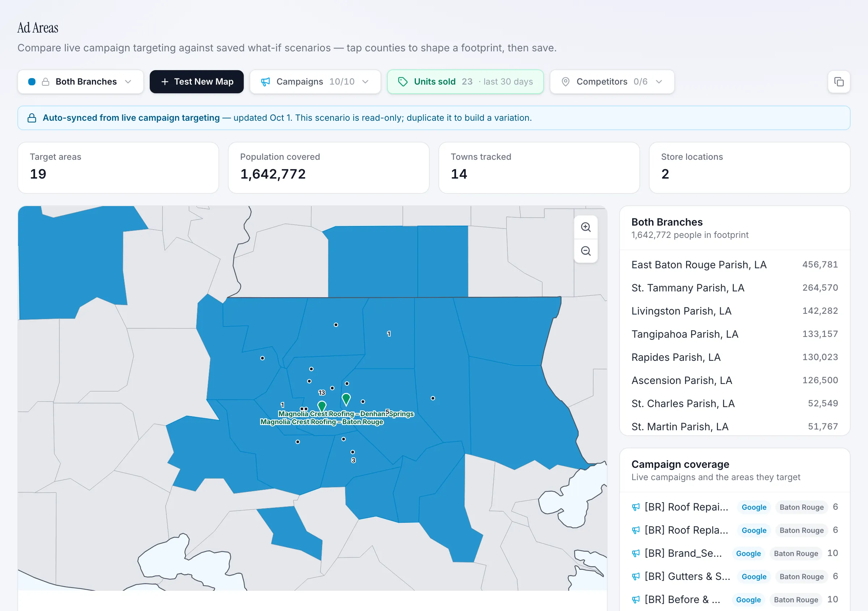Screen dimensions: 868x611
Task: Click the lock icon in sync banner
Action: pos(32,118)
